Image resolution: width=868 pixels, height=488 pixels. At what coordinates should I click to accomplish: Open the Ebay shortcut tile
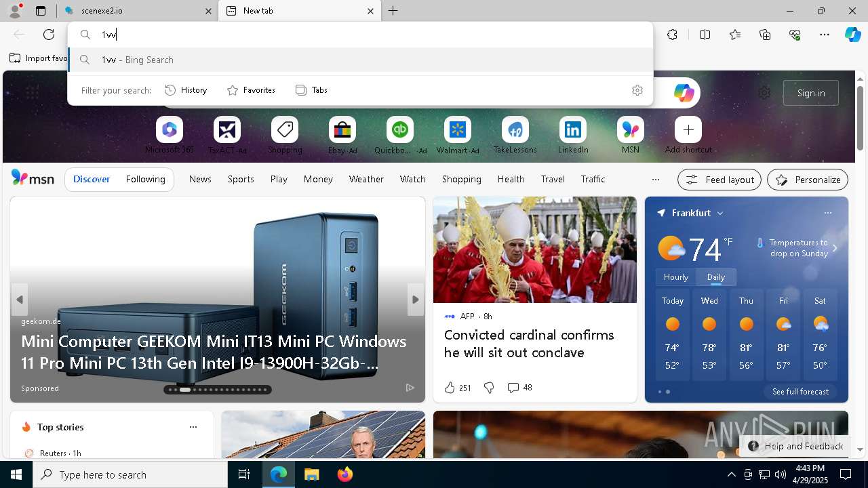[342, 129]
